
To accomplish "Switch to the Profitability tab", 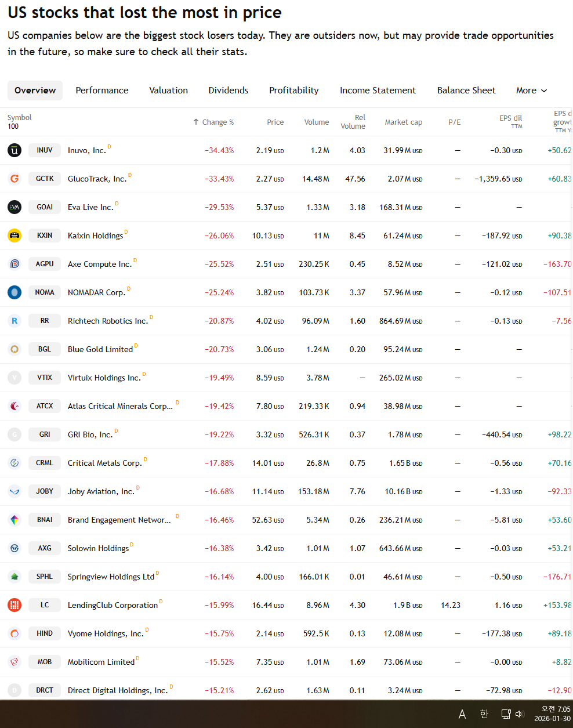I will point(294,90).
